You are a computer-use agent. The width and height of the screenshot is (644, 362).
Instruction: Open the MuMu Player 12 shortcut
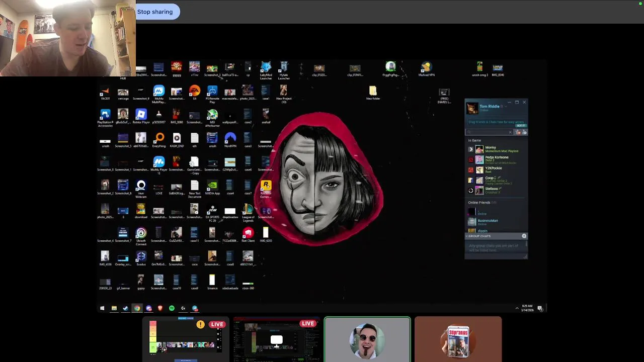[159, 165]
